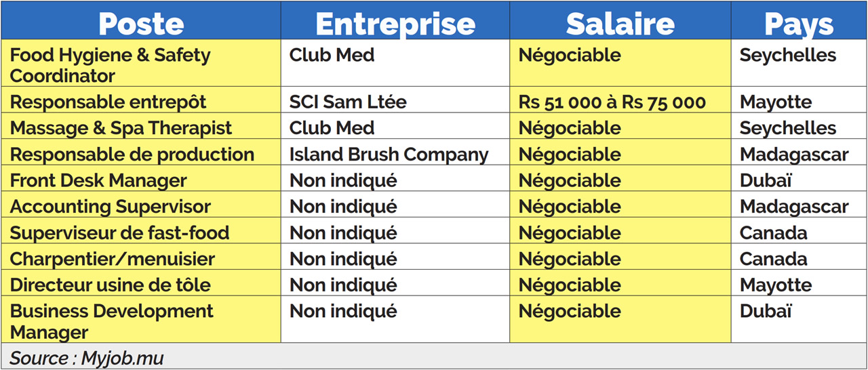Screen dimensions: 868x370
Task: Select the Accounting Supervisor cell
Action: pos(111,207)
